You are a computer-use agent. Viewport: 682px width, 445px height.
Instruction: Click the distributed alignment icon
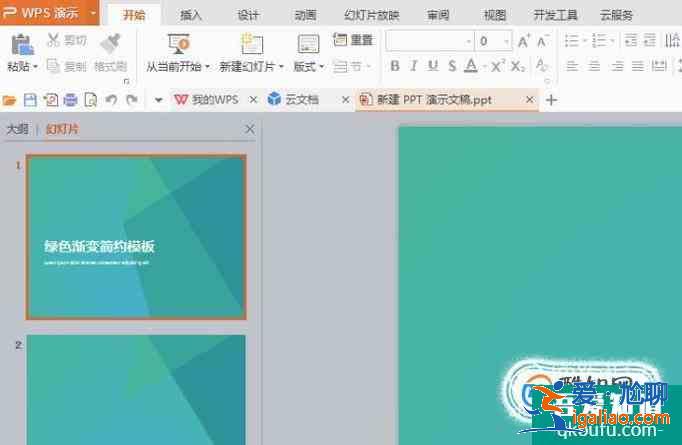659,66
